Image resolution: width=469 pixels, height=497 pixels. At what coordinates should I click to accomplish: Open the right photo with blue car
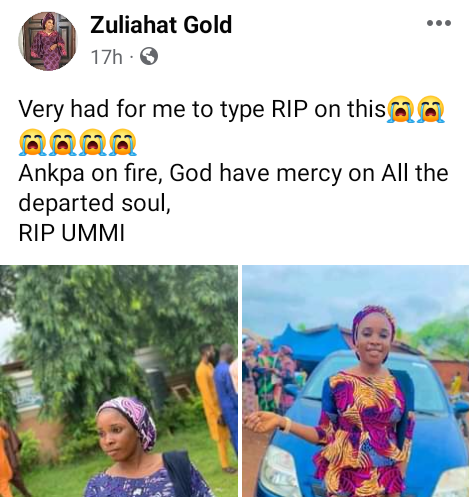click(356, 381)
